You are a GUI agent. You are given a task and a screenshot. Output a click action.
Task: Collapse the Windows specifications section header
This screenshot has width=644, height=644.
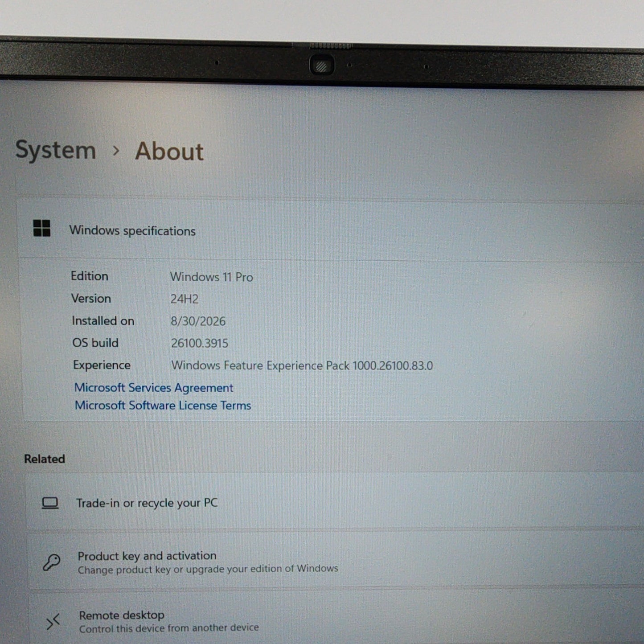tap(331, 230)
